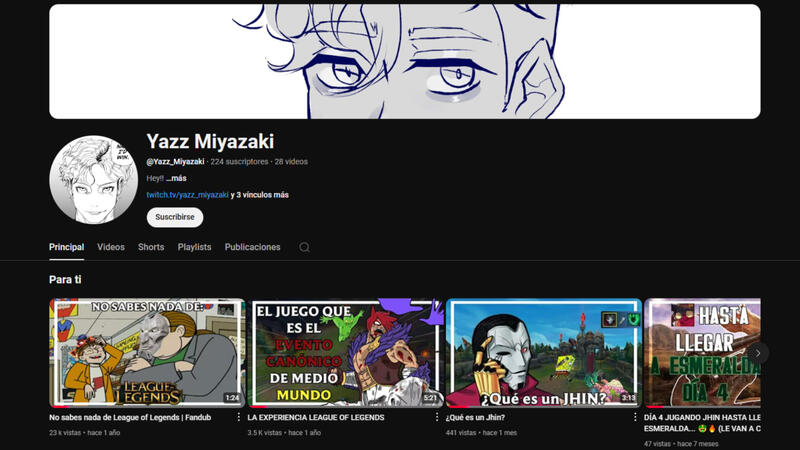Play the "No sabes nada de" thumbnail
This screenshot has height=450, width=800.
tap(146, 352)
